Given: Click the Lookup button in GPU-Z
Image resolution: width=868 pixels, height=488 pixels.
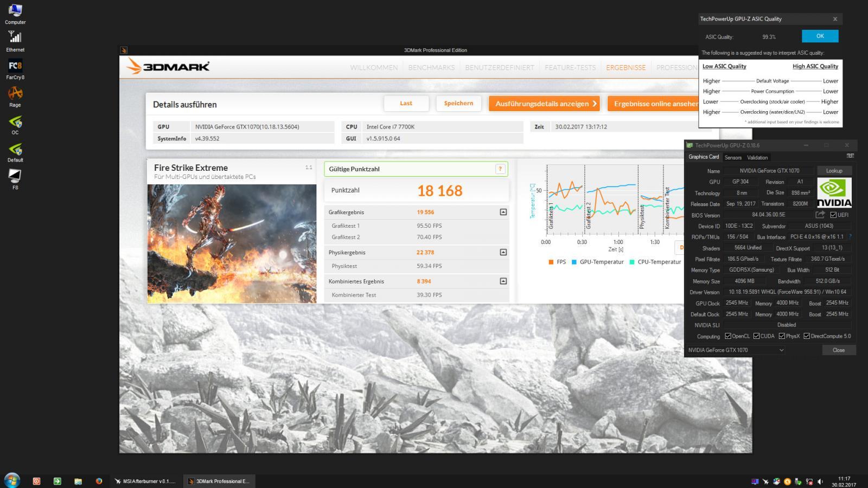Looking at the screenshot, I should (834, 171).
